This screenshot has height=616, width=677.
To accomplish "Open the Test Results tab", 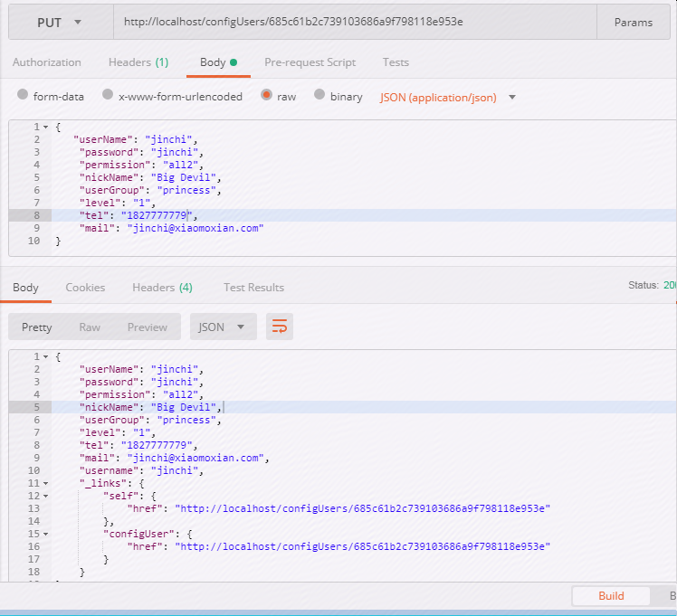I will point(253,288).
